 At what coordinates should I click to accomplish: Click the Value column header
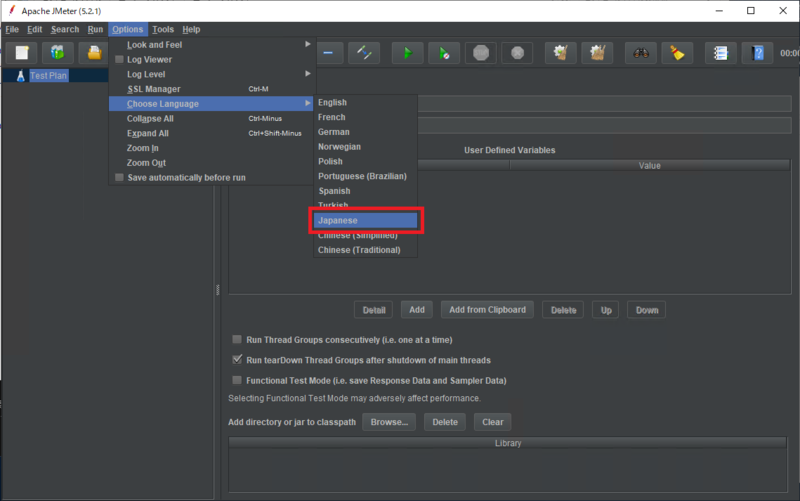pyautogui.click(x=649, y=165)
